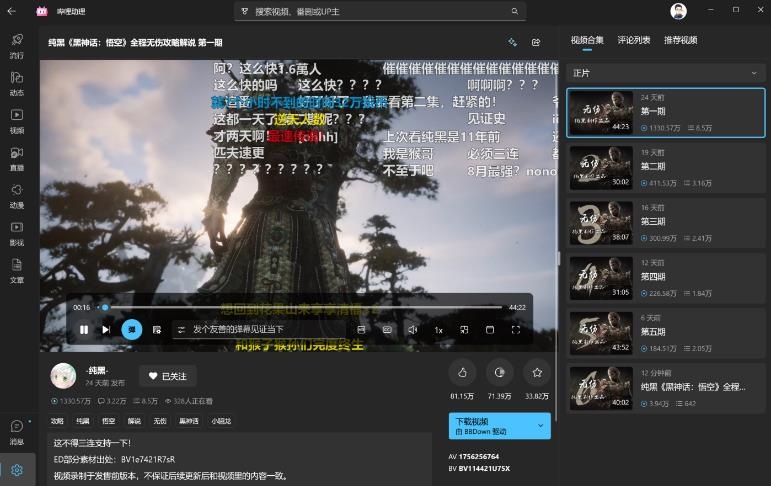Viewport: 771px width, 486px height.
Task: Toggle danmaku display with blue 弹 button
Action: pos(132,330)
